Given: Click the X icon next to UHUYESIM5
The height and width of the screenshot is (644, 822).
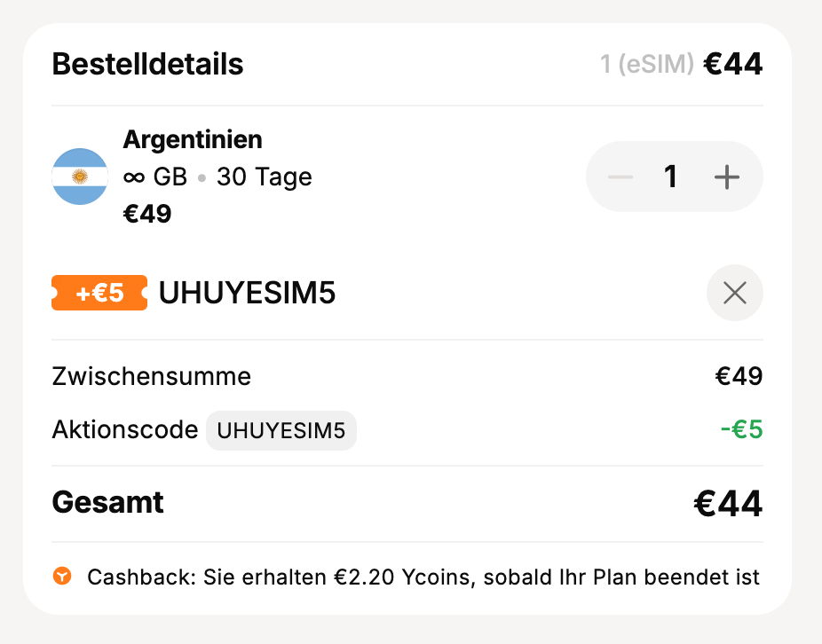Looking at the screenshot, I should (x=734, y=293).
